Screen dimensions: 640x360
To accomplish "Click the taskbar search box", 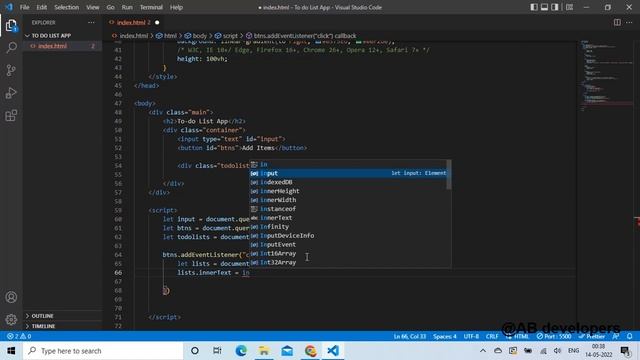I will [103, 351].
